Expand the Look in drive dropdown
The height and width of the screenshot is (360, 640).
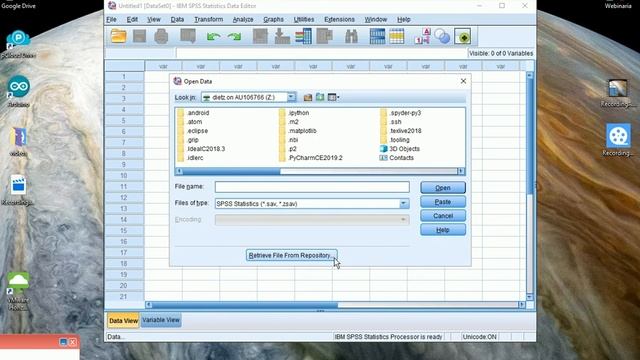[x=291, y=97]
